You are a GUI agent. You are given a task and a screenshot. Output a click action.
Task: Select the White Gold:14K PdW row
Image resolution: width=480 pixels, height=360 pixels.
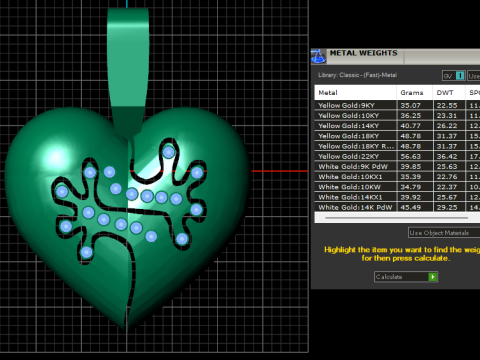pyautogui.click(x=397, y=207)
